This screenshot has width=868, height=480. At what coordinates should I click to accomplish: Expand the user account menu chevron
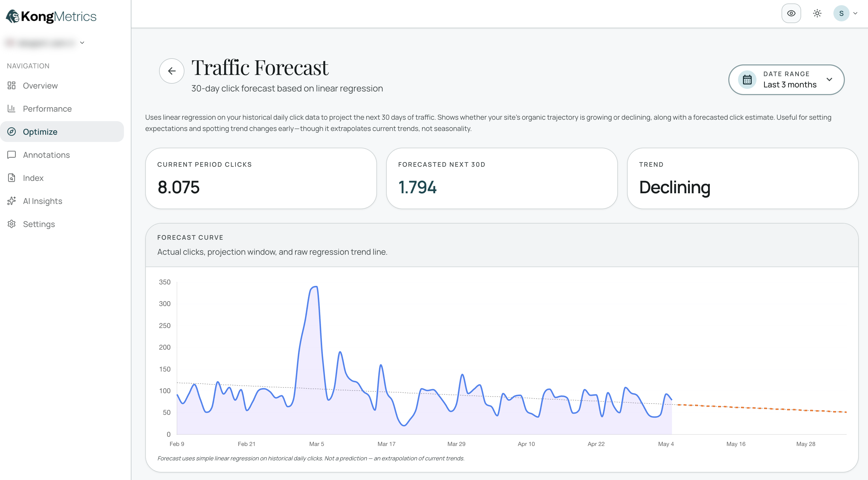[855, 14]
